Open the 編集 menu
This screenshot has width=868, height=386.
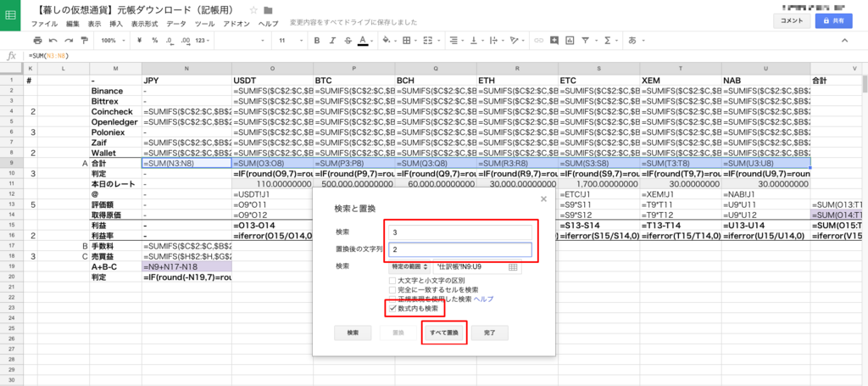[x=73, y=24]
